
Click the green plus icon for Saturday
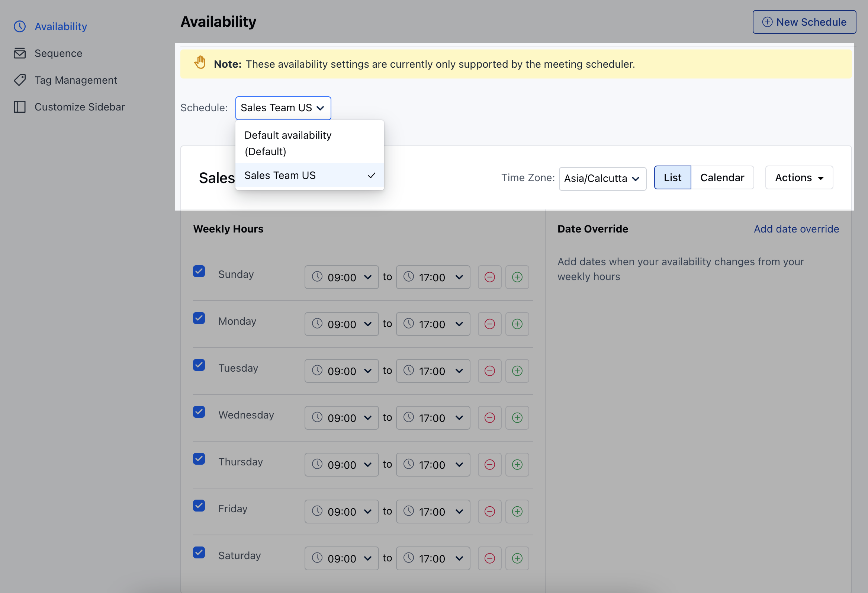[x=517, y=558]
